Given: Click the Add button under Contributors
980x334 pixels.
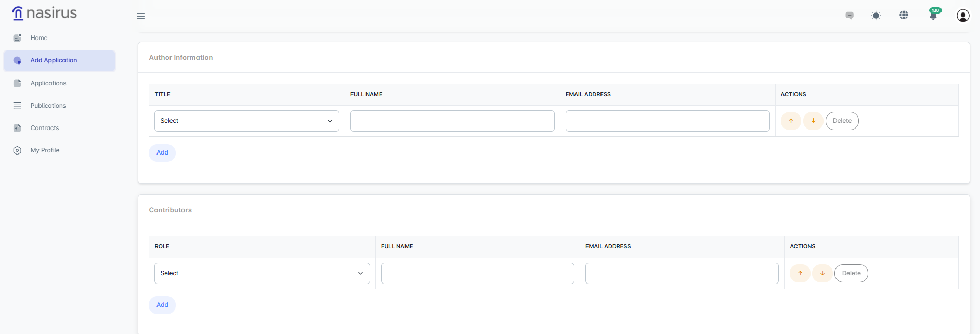Looking at the screenshot, I should point(162,305).
